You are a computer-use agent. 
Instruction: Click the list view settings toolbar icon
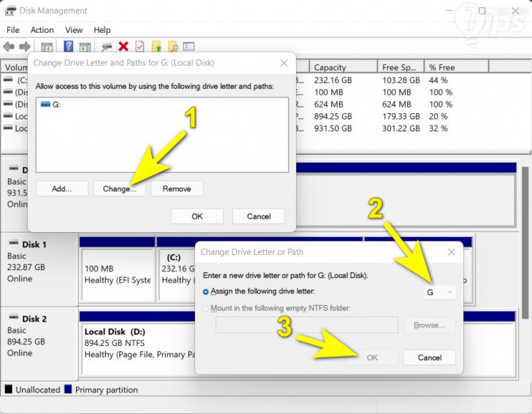click(x=189, y=46)
